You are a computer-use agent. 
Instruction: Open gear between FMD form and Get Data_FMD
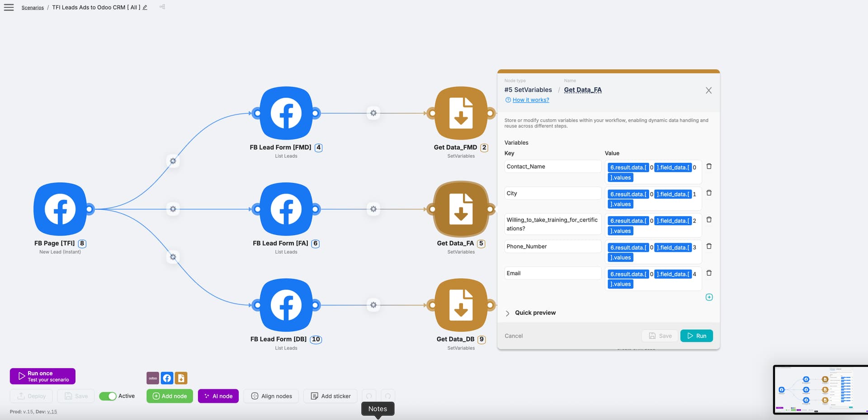[x=373, y=113]
